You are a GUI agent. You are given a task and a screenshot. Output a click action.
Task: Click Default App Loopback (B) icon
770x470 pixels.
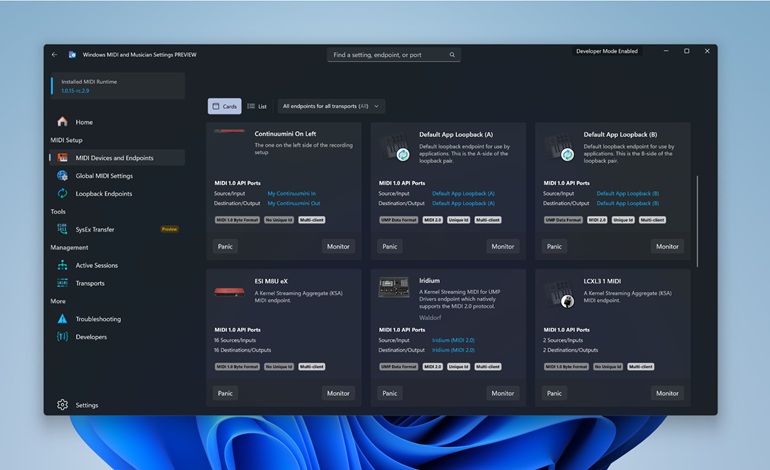point(558,146)
